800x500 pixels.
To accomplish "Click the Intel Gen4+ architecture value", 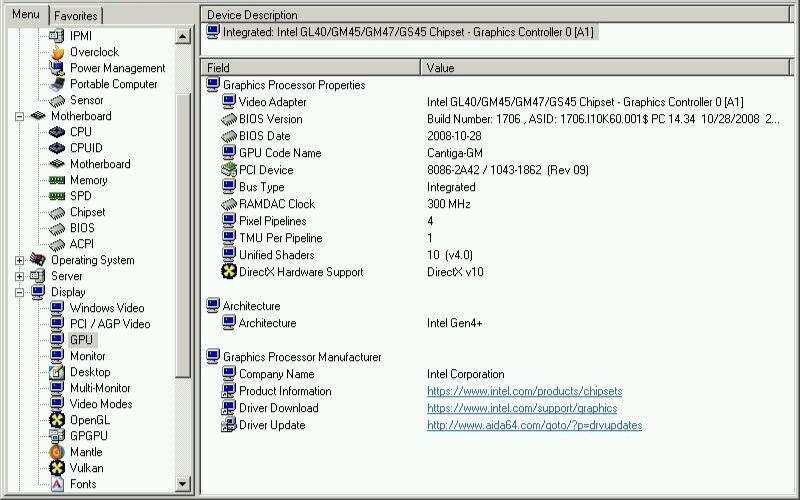I will pos(455,323).
